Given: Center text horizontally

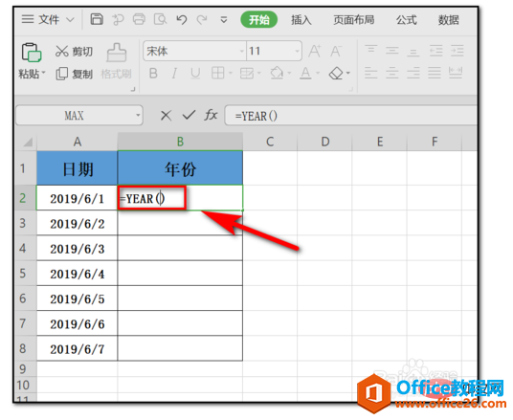Looking at the screenshot, I should [x=392, y=73].
